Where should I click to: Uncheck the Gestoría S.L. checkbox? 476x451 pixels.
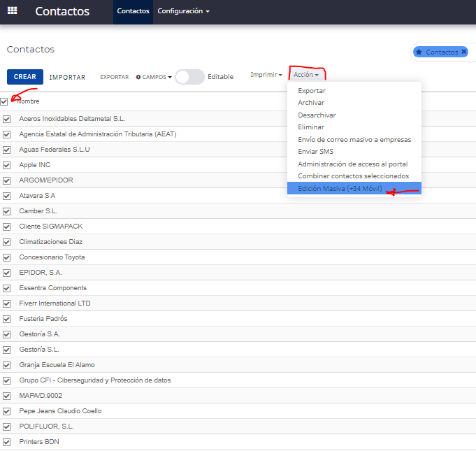coord(7,350)
